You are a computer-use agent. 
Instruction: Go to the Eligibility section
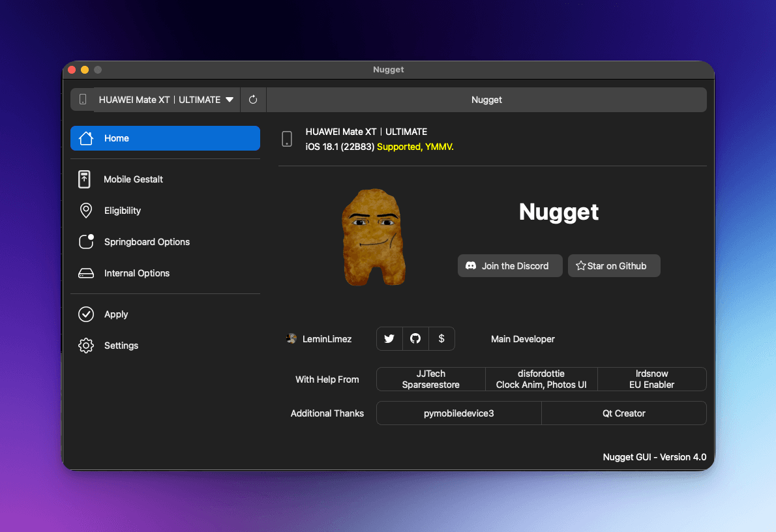point(123,211)
